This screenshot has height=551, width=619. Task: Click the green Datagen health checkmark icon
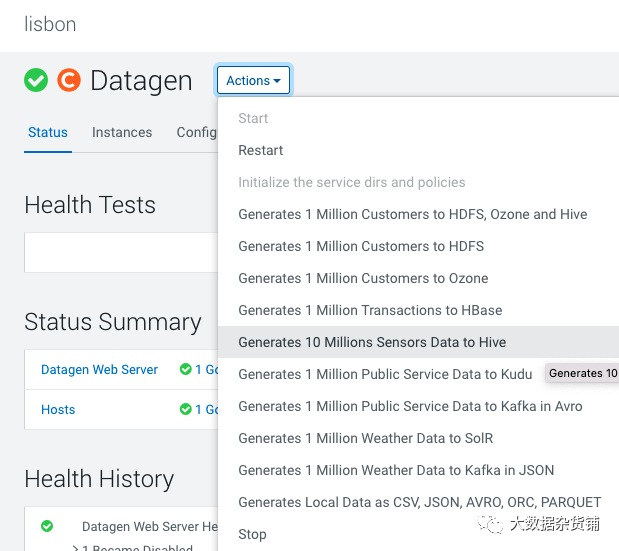(x=36, y=80)
